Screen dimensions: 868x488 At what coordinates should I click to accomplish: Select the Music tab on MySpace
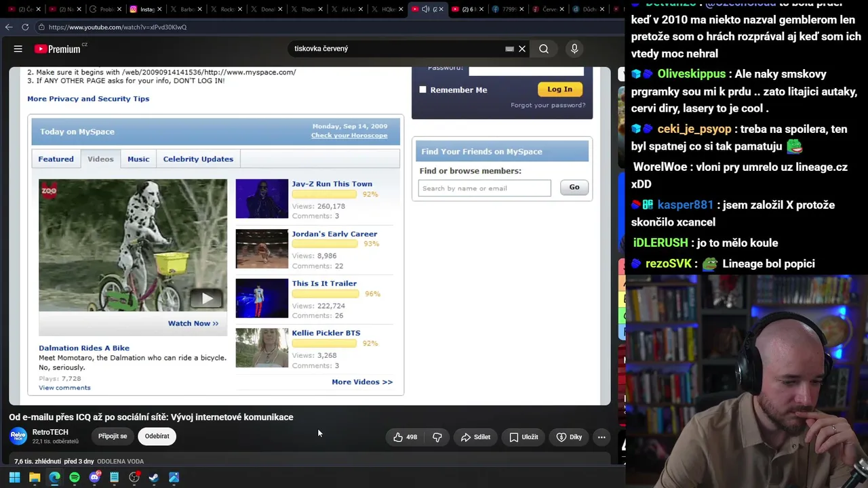pyautogui.click(x=138, y=159)
